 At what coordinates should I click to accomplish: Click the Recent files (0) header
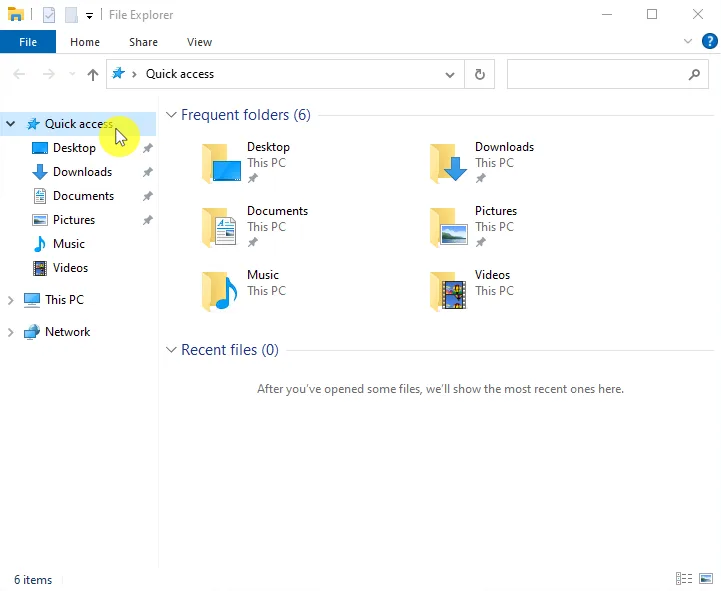(230, 350)
